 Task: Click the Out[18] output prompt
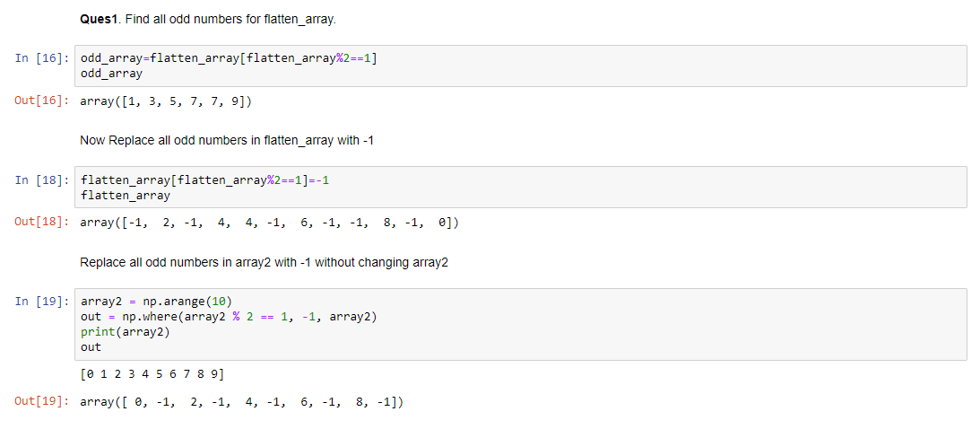pyautogui.click(x=42, y=223)
